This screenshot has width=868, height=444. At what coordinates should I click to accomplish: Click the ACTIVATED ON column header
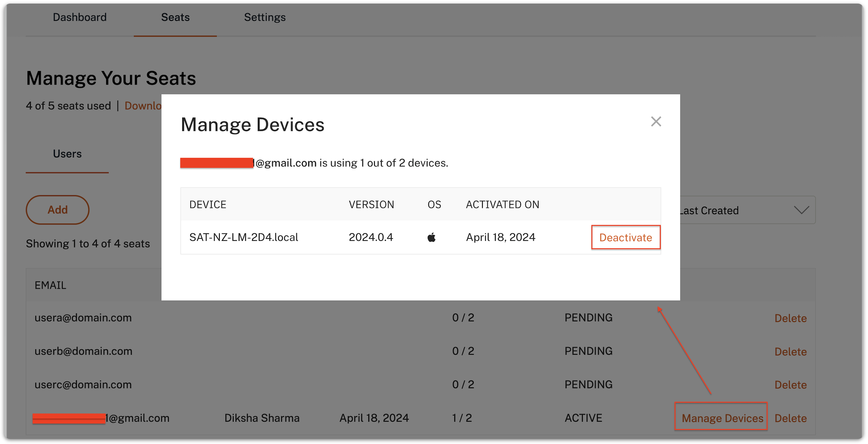(502, 204)
